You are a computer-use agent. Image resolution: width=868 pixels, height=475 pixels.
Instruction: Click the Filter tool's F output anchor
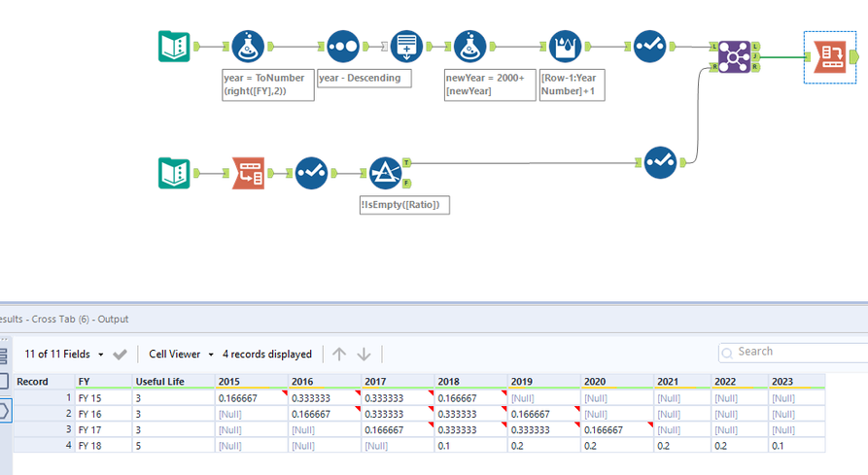tap(407, 183)
